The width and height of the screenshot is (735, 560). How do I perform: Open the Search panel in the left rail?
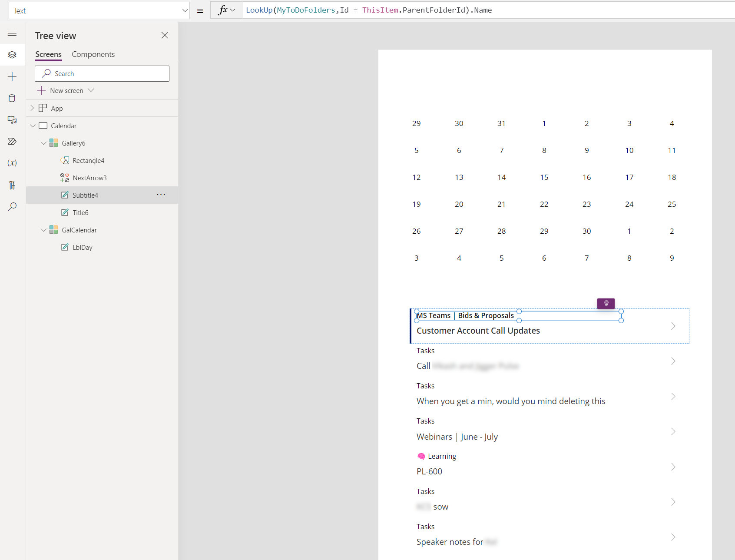(x=12, y=207)
